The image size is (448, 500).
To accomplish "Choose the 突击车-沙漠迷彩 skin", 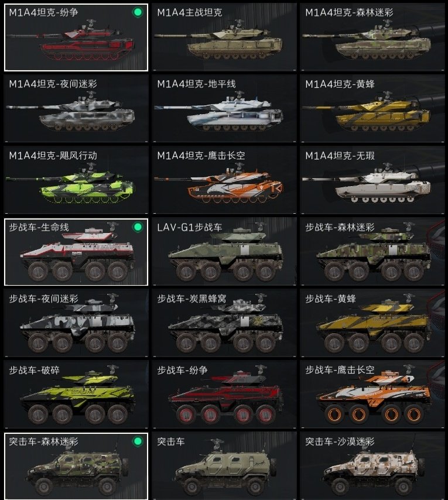I will [x=372, y=466].
